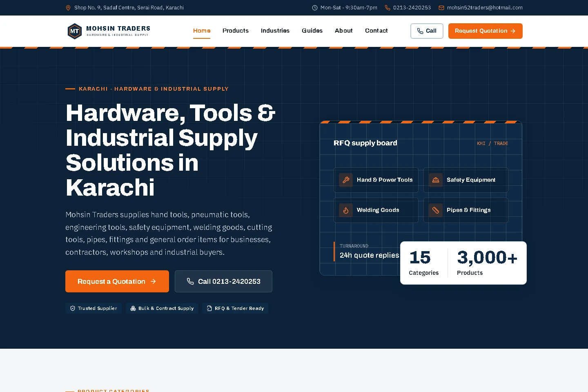Click the clock icon beside business hours
The width and height of the screenshot is (588, 392).
315,8
